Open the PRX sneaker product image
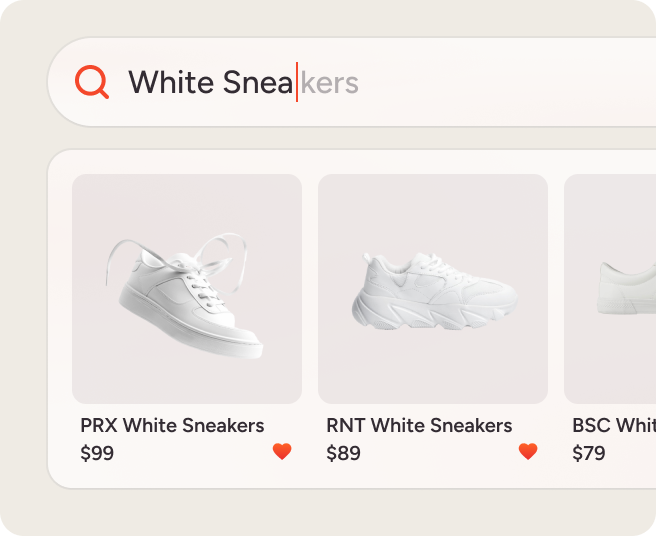 pos(187,289)
